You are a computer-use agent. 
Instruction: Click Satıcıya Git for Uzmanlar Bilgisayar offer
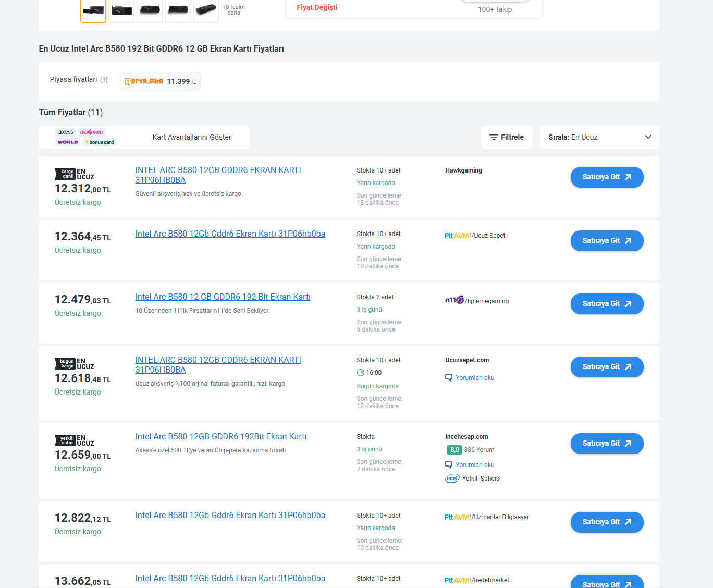pos(607,522)
